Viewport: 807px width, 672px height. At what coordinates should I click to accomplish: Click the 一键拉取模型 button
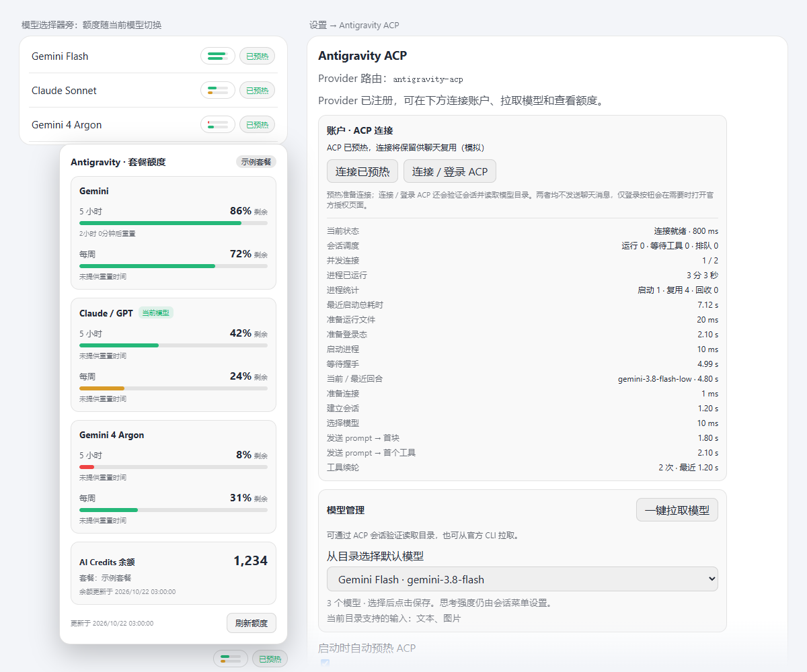click(677, 510)
